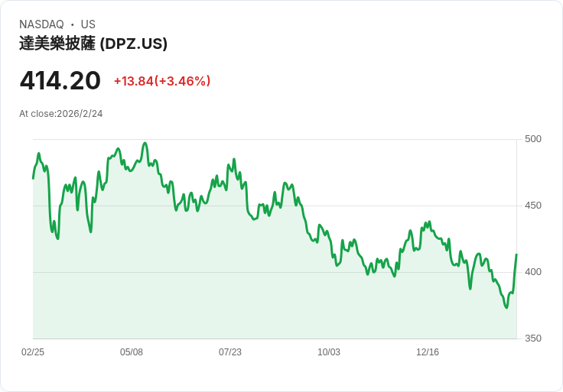Click the chart's lowest trough near 375
Screen dimensions: 563x392
[x=506, y=307]
